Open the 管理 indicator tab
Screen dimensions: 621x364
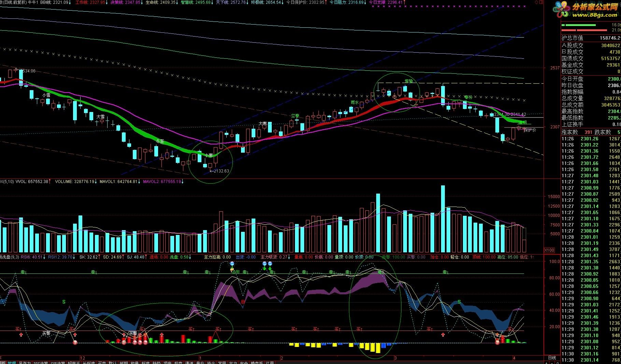point(12,363)
